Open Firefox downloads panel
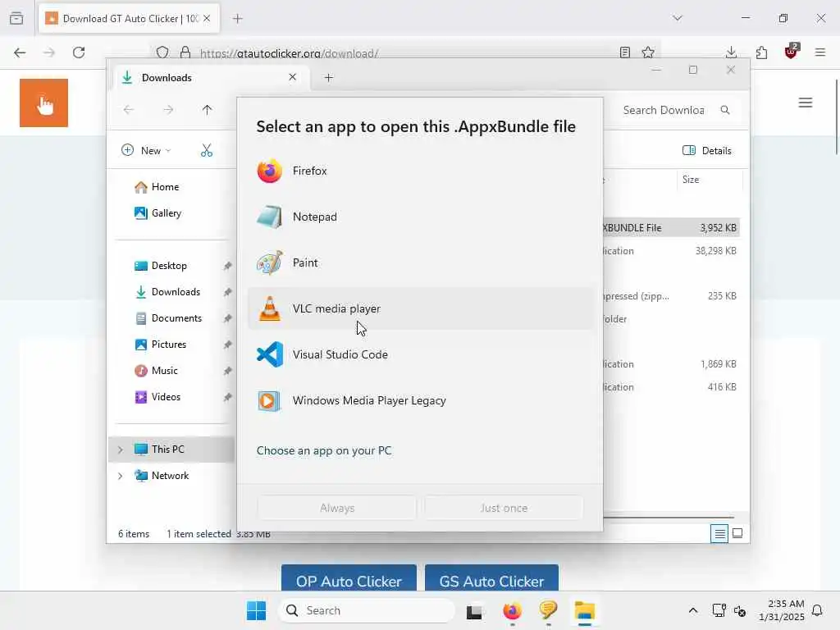This screenshot has height=630, width=840. (731, 52)
